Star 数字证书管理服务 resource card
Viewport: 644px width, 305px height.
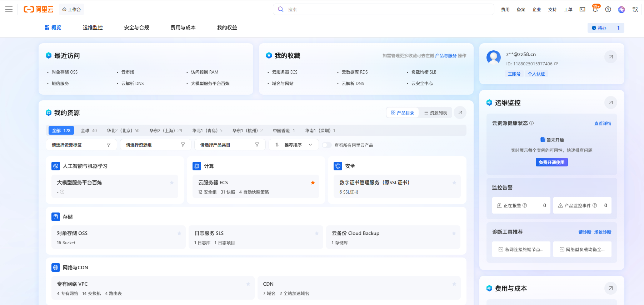pos(454,182)
